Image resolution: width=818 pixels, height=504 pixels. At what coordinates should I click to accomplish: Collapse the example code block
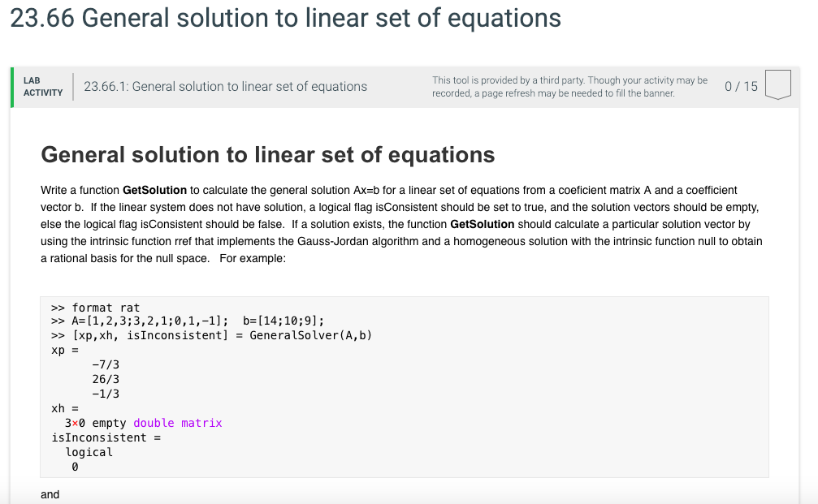point(405,386)
